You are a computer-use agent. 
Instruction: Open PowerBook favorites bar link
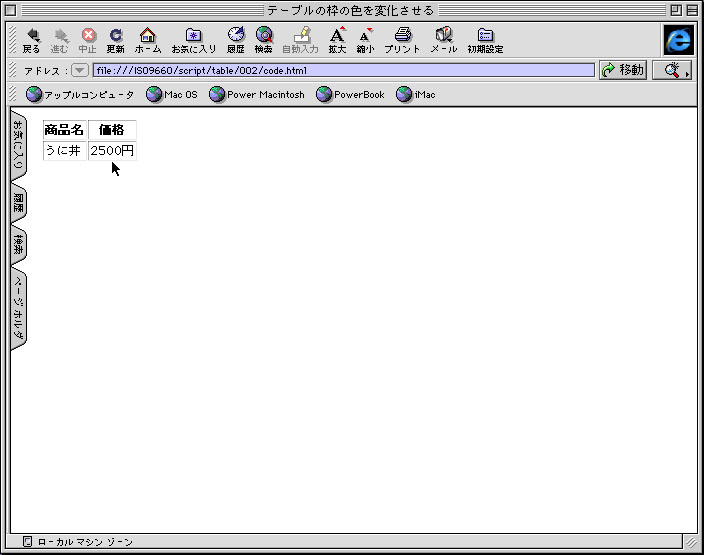(x=350, y=94)
